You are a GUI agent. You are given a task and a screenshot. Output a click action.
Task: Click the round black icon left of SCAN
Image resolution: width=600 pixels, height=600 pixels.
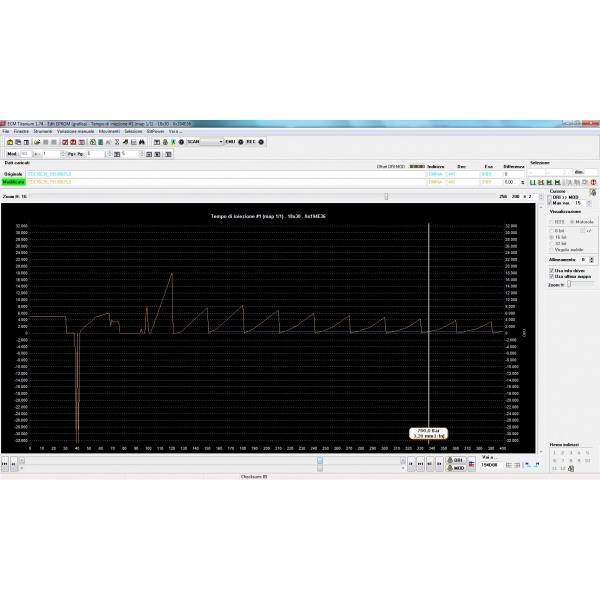(x=181, y=142)
